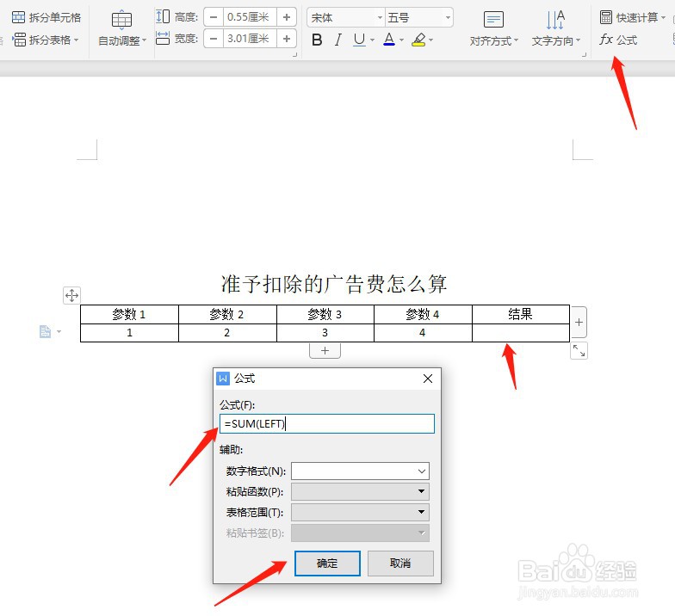Apply the font color A icon
This screenshot has height=616, width=675.
(x=389, y=40)
